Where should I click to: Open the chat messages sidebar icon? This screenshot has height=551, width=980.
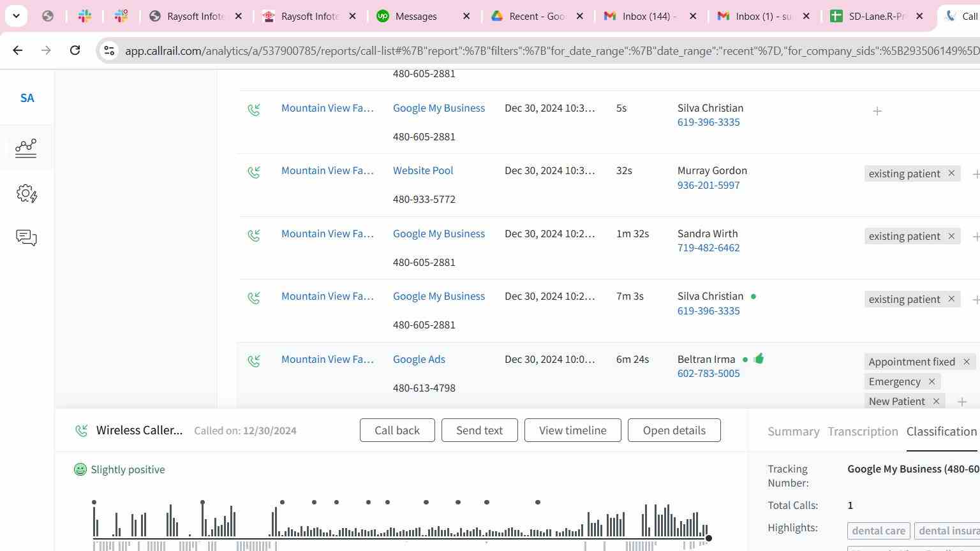point(26,238)
